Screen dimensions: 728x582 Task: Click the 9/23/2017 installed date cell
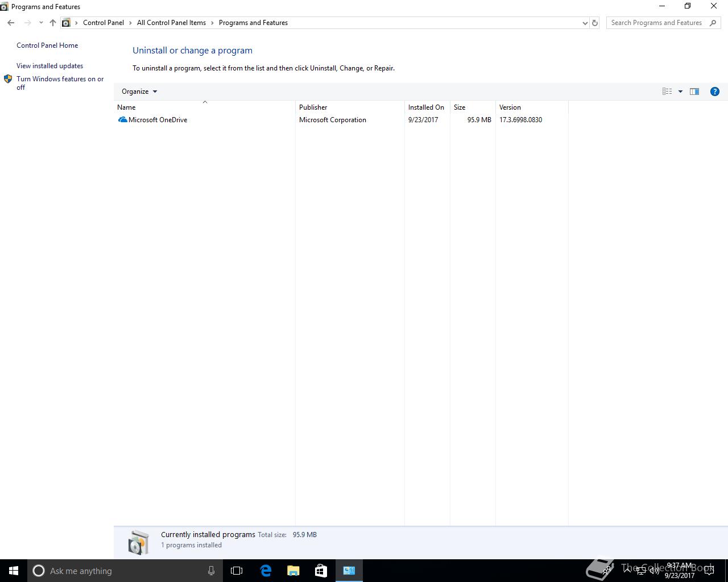[423, 120]
